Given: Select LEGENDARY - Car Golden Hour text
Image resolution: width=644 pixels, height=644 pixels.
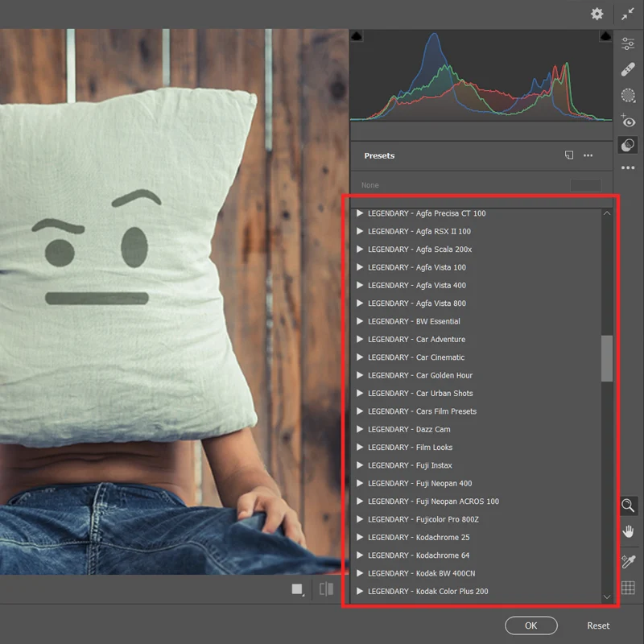Looking at the screenshot, I should click(x=420, y=375).
